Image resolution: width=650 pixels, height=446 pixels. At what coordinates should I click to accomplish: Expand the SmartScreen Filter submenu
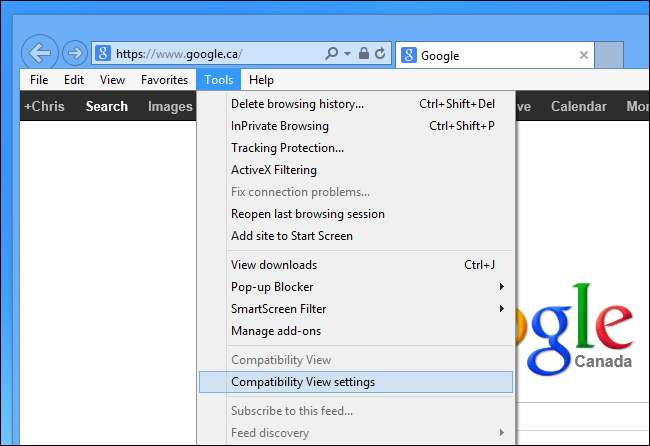(356, 308)
